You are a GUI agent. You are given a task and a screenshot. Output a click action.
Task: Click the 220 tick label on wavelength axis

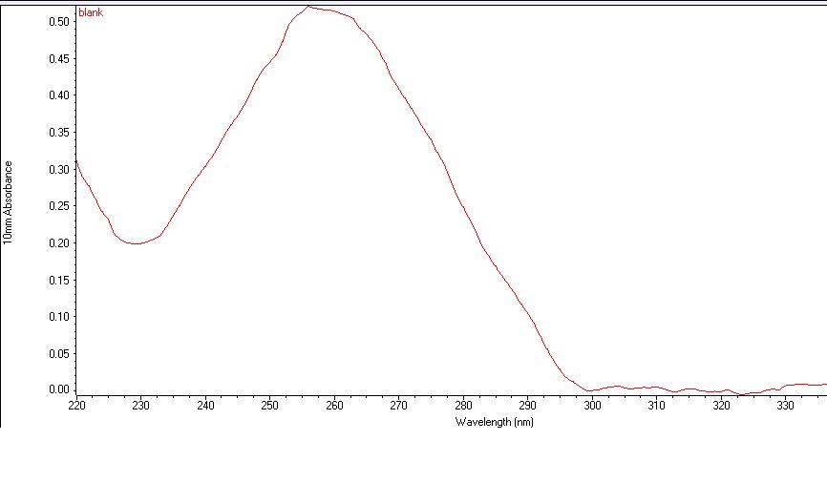pyautogui.click(x=76, y=406)
